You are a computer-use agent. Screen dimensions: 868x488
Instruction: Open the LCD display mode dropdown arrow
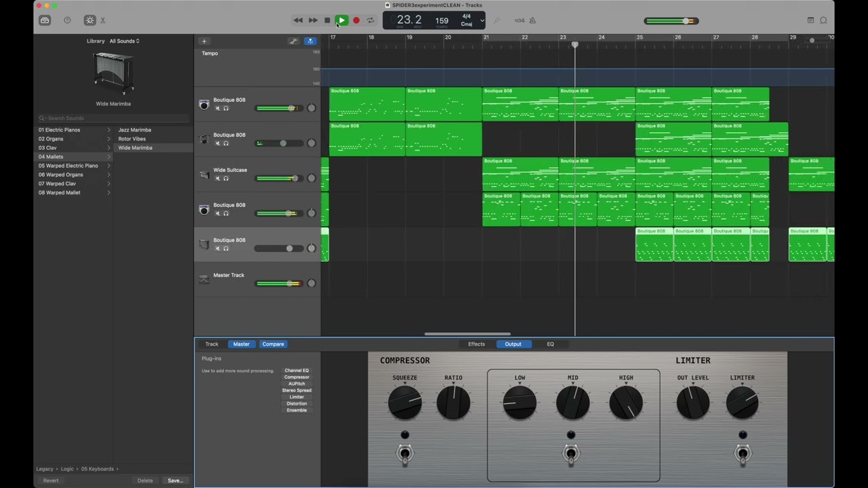tap(482, 20)
